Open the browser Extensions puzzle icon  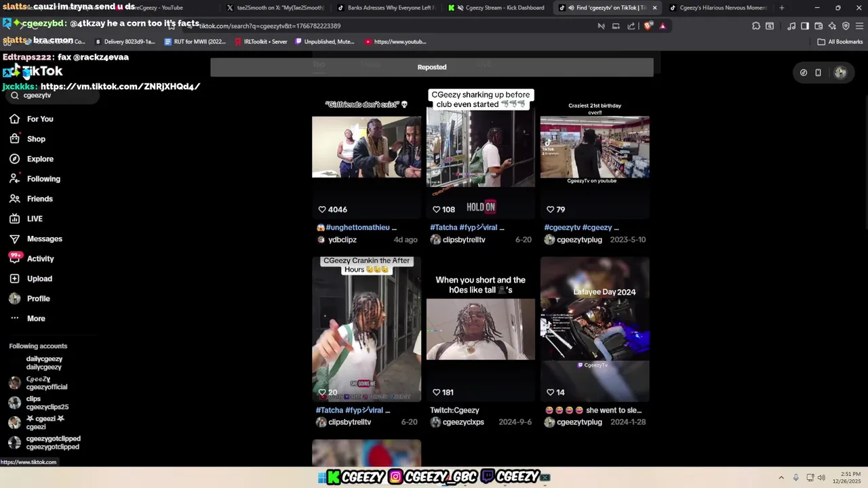(x=756, y=26)
